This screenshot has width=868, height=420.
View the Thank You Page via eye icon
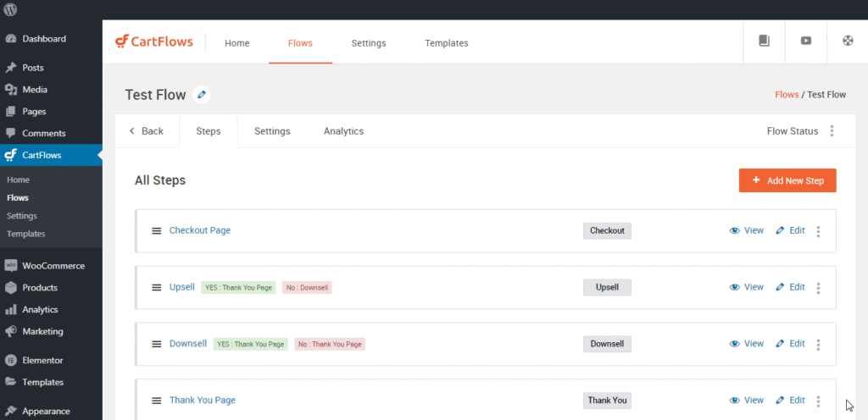735,401
